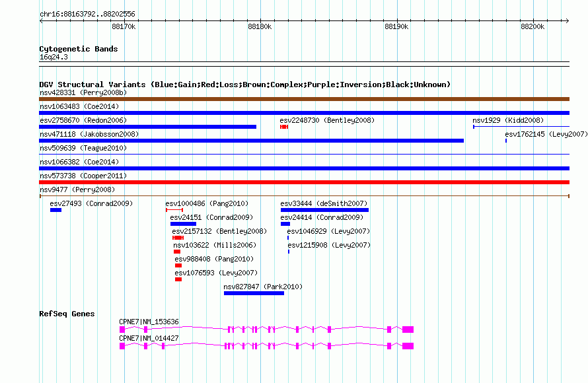Select the blue esv27493 gain glyph

coord(55,210)
